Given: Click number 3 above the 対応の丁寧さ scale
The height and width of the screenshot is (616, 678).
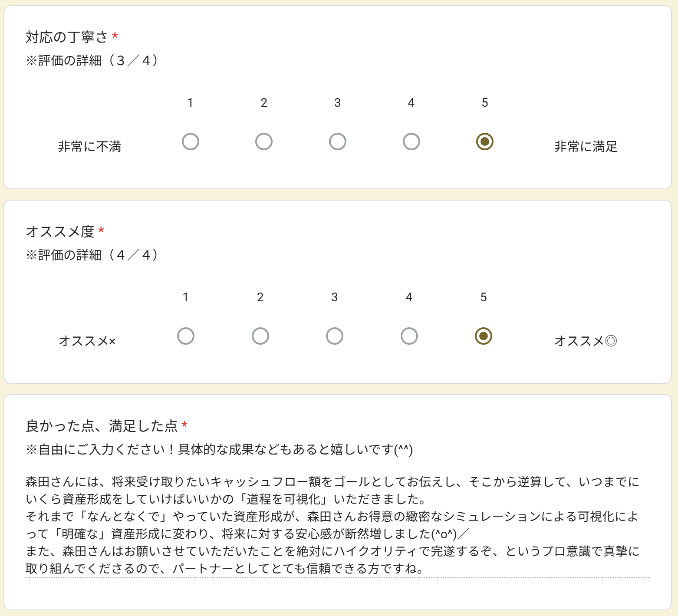Looking at the screenshot, I should (x=337, y=103).
